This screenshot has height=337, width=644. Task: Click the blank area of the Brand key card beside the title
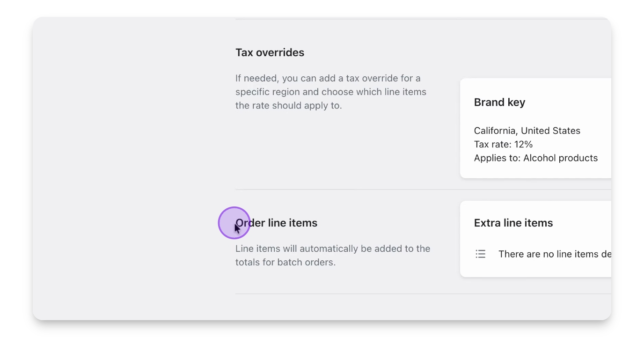(x=571, y=103)
